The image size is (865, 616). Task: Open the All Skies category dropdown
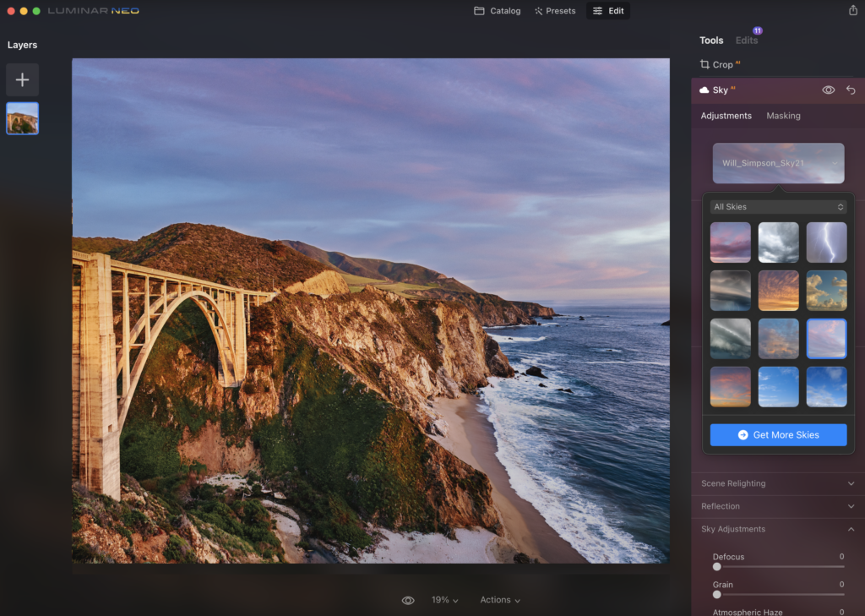[x=778, y=207]
